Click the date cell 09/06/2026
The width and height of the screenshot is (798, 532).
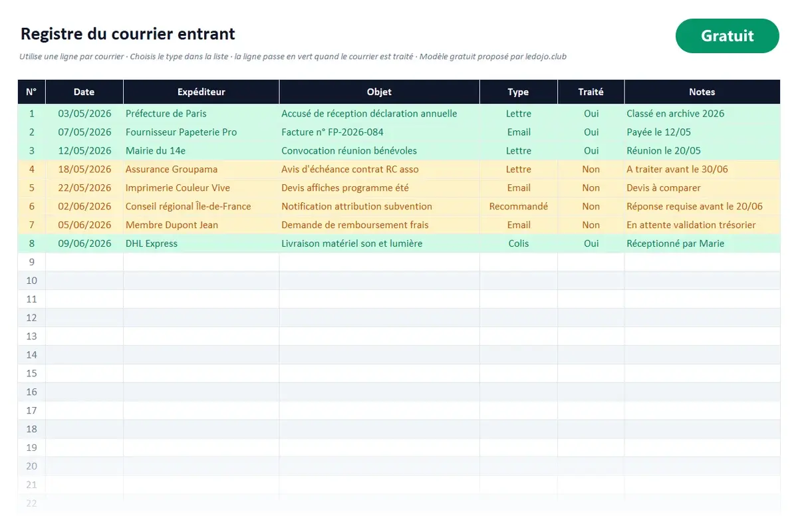point(84,244)
